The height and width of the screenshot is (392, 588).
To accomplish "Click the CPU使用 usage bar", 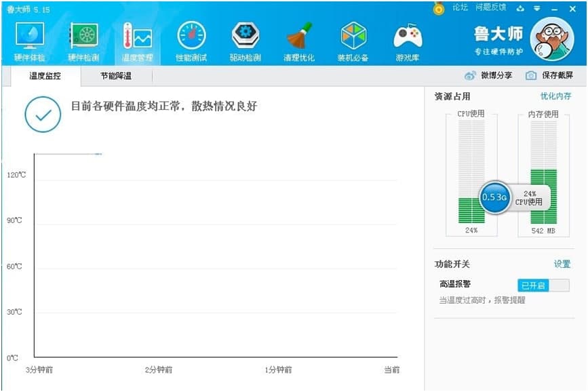I will point(471,172).
